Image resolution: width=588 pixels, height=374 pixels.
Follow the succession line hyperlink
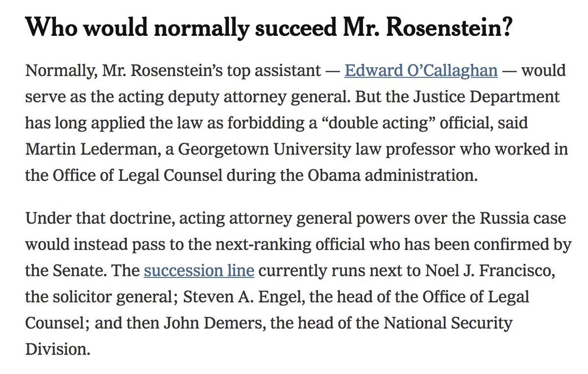198,270
